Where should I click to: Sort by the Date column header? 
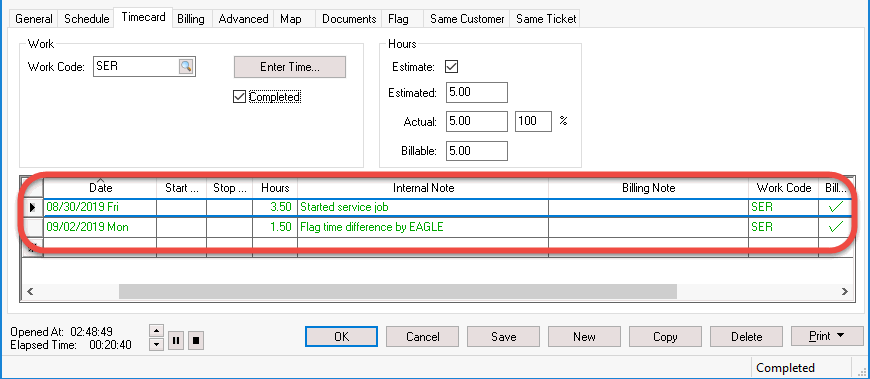tap(100, 188)
